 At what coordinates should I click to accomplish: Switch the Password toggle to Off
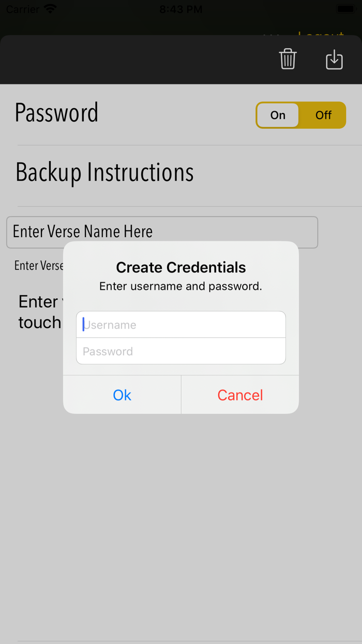pyautogui.click(x=323, y=115)
